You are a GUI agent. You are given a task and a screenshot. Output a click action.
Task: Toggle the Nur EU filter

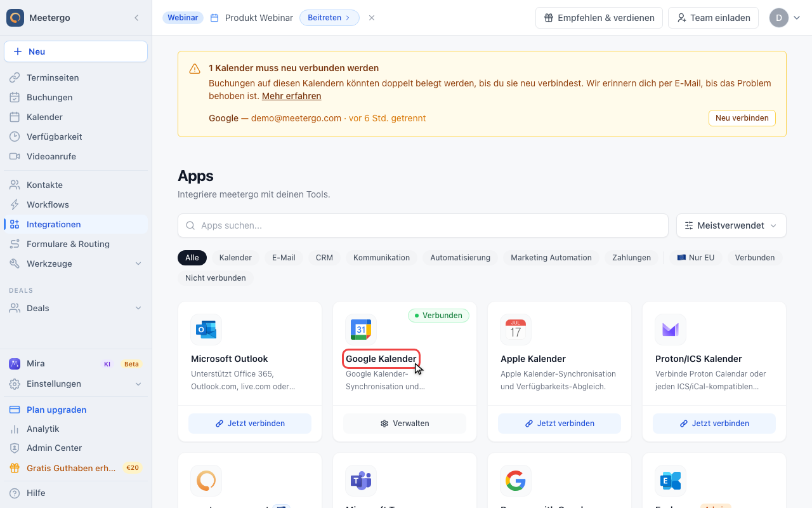click(696, 258)
